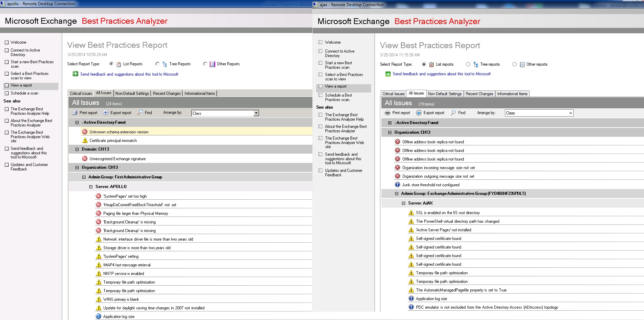Click Print report icon in apollo window

(75, 113)
